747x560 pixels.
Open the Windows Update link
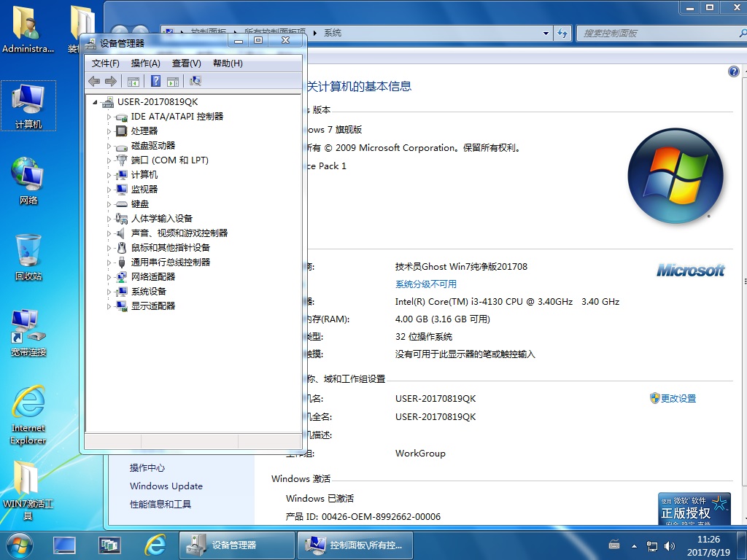(x=166, y=486)
